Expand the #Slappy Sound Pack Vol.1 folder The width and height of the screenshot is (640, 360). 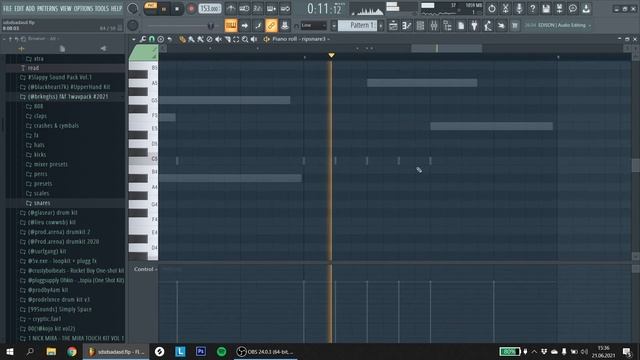[56, 77]
